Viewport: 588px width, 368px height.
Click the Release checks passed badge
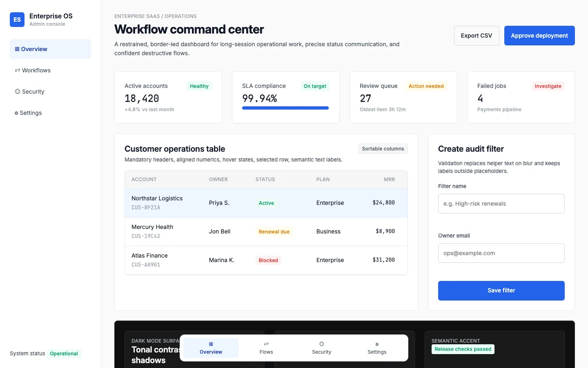pyautogui.click(x=463, y=349)
